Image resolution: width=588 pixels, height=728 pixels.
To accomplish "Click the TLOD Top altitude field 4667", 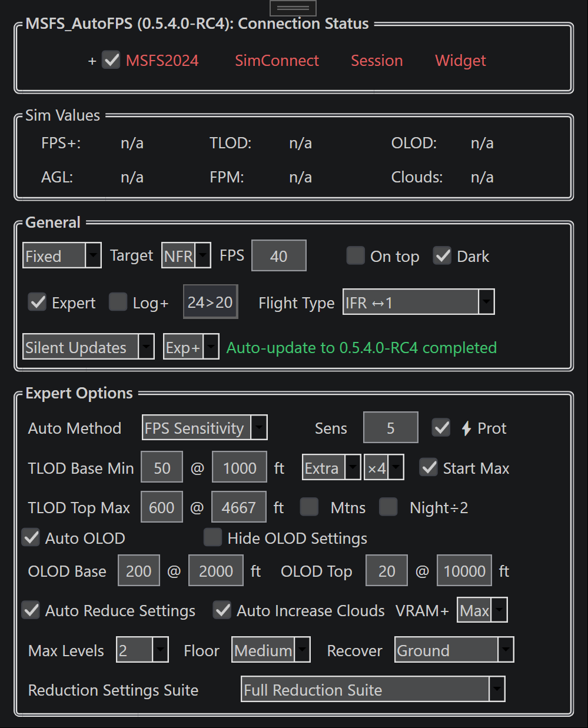I will (239, 507).
